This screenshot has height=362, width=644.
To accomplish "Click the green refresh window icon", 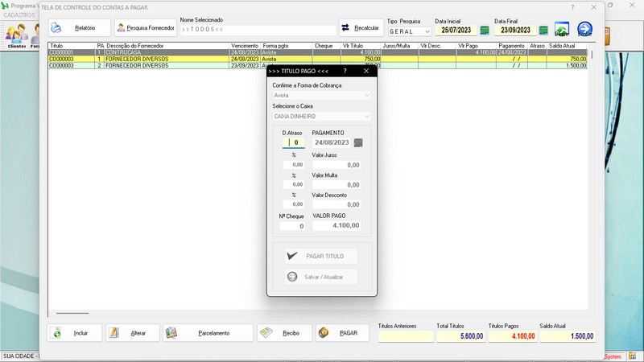I will pos(562,29).
